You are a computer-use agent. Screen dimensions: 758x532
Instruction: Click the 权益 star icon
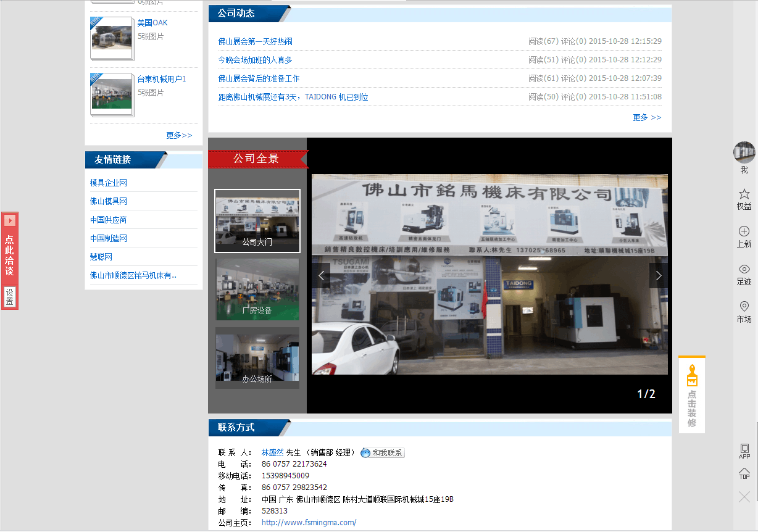click(x=744, y=194)
